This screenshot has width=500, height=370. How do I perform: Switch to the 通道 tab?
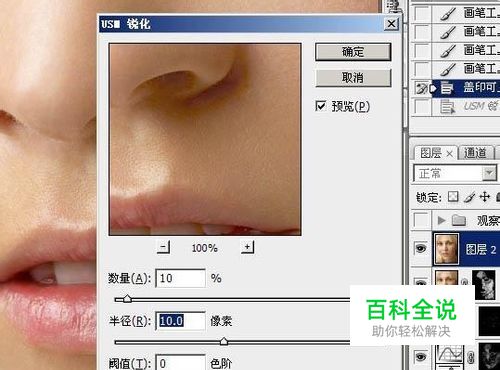[x=475, y=153]
